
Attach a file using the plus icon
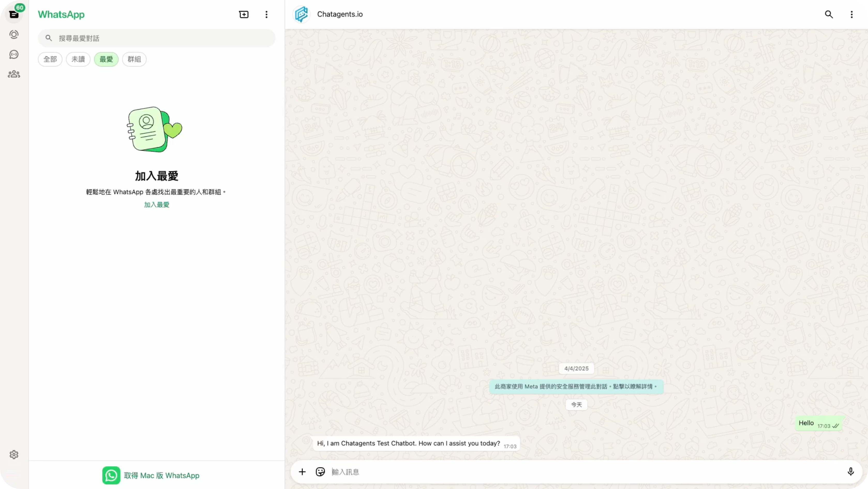pyautogui.click(x=302, y=471)
